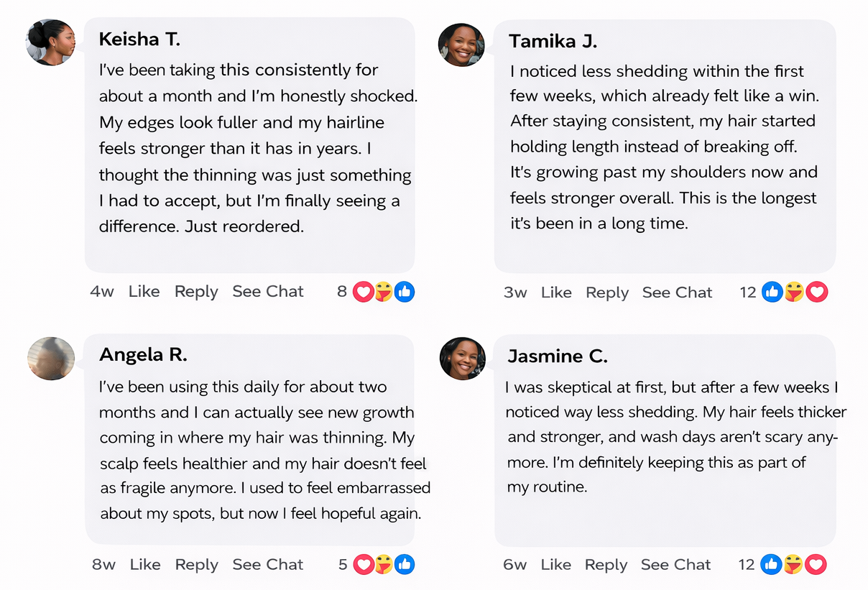Click the Jasmine C. commenter name
This screenshot has height=590, width=868.
coord(558,356)
